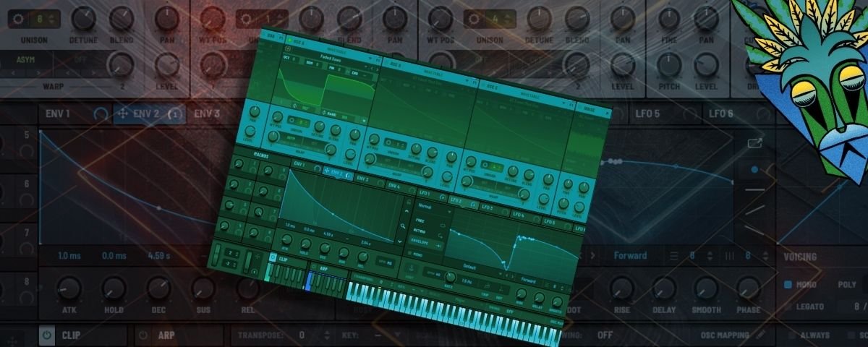The height and width of the screenshot is (347, 868).
Task: Toggle the ALWAYS checkbox at bottom right
Action: click(793, 335)
